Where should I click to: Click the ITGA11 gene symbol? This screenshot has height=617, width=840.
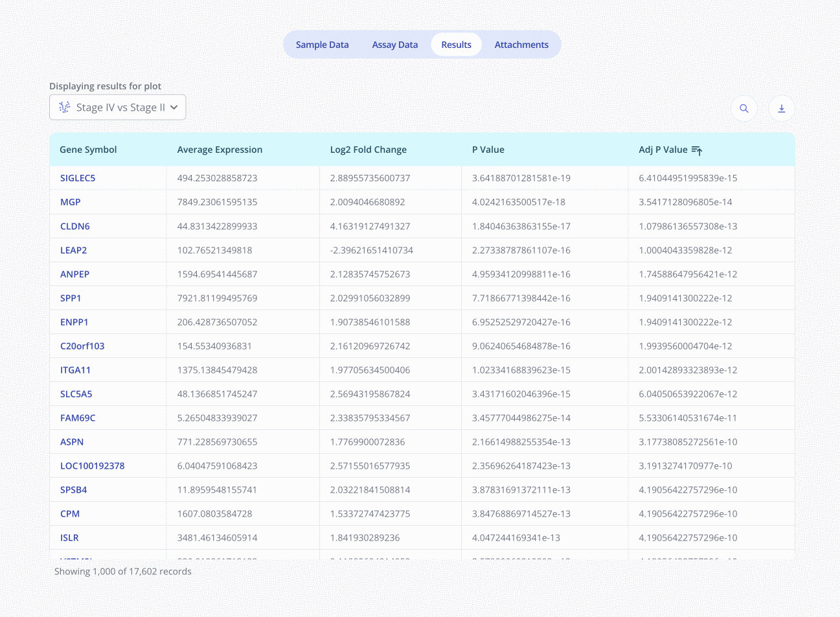point(75,370)
